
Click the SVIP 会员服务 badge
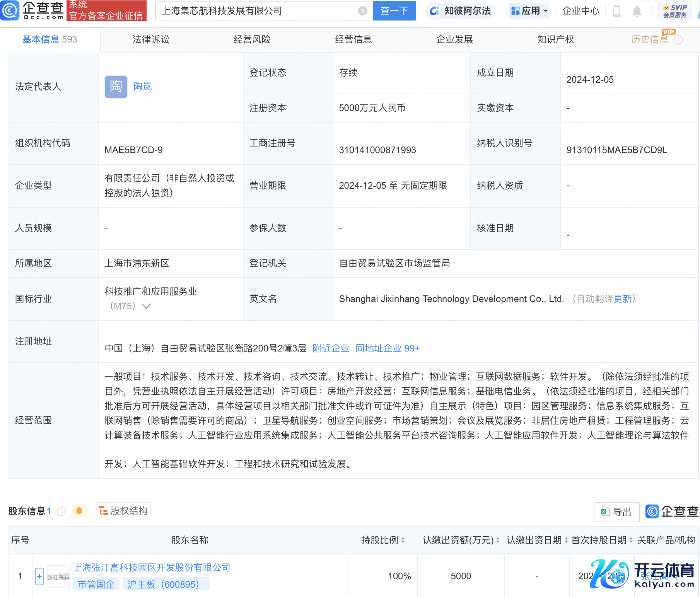(x=675, y=11)
